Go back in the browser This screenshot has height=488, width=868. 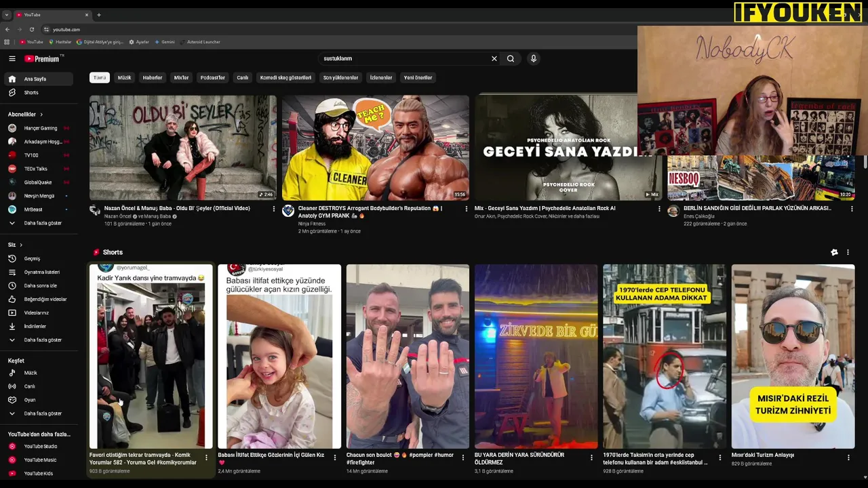coord(7,29)
